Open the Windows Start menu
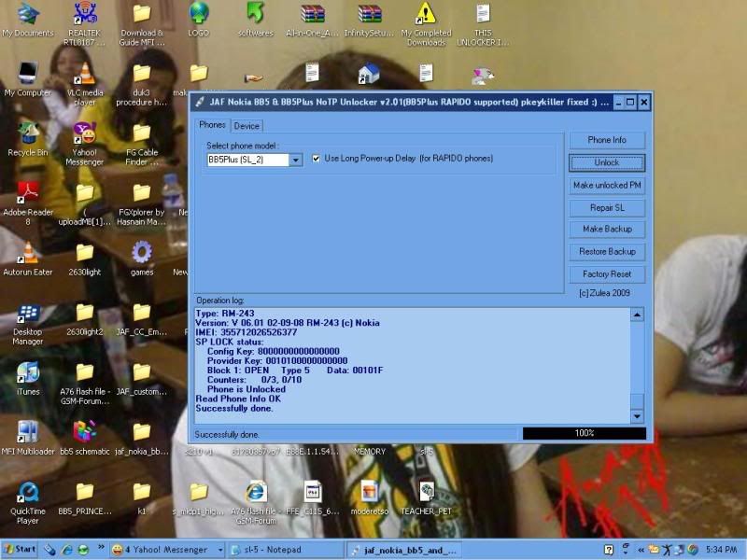The height and width of the screenshot is (560, 747). pyautogui.click(x=20, y=550)
